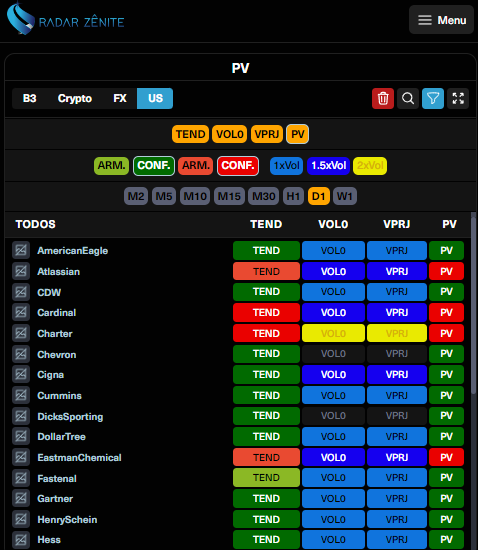Toggle the orange PV filter chip
Screen dimensions: 478x550
point(298,134)
